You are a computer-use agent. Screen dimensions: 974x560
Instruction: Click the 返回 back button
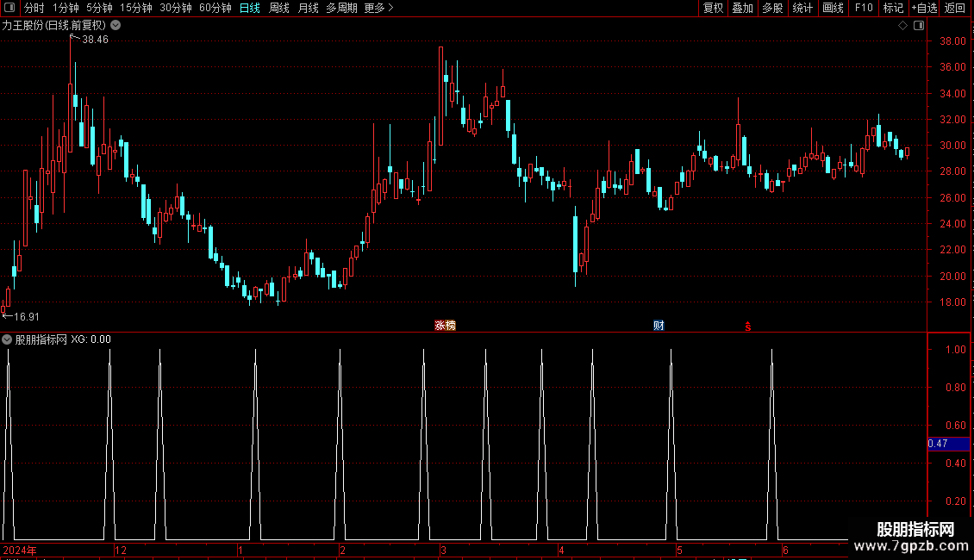pos(955,8)
